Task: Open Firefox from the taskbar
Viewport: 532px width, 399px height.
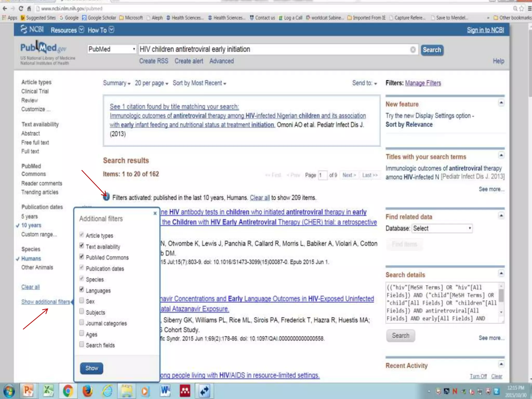Action: pyautogui.click(x=87, y=391)
